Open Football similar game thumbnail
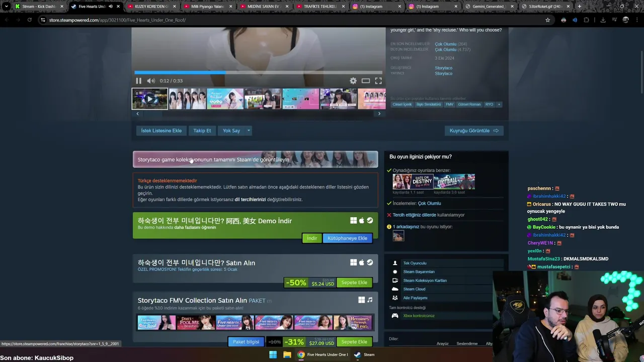 pos(454,182)
